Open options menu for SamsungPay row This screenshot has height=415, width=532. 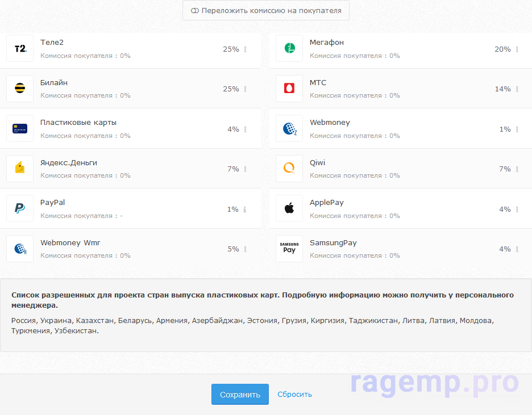pos(517,249)
